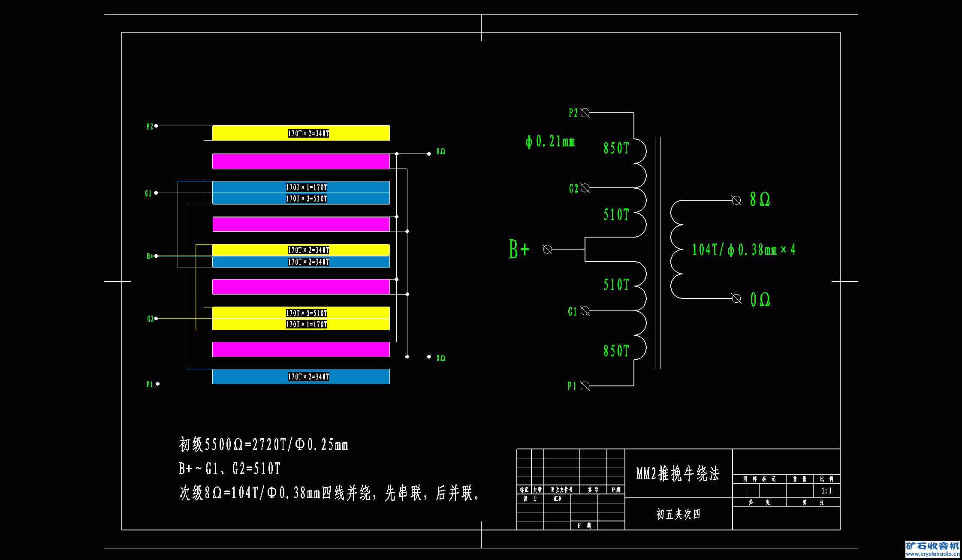Click the small 0Ω output dot in layer diagram

pyautogui.click(x=429, y=357)
